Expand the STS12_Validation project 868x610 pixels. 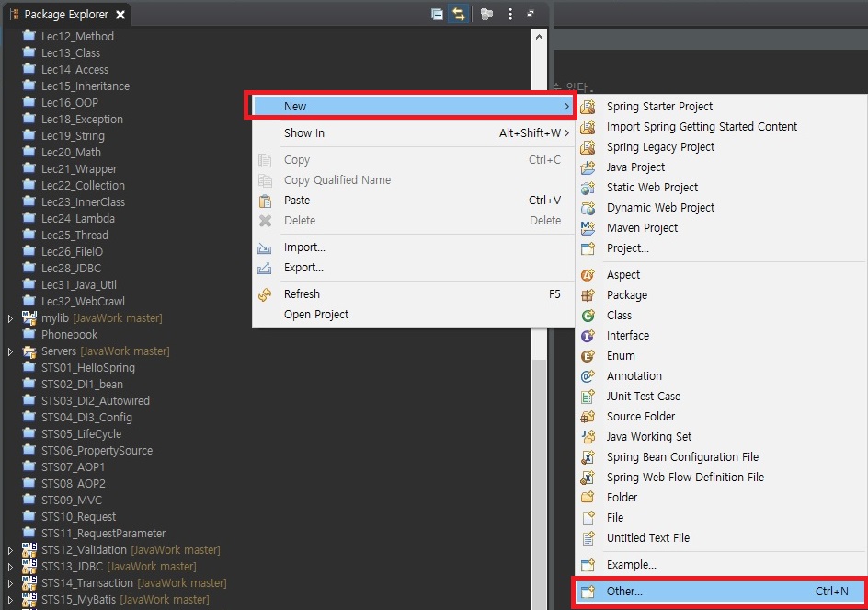(x=10, y=551)
